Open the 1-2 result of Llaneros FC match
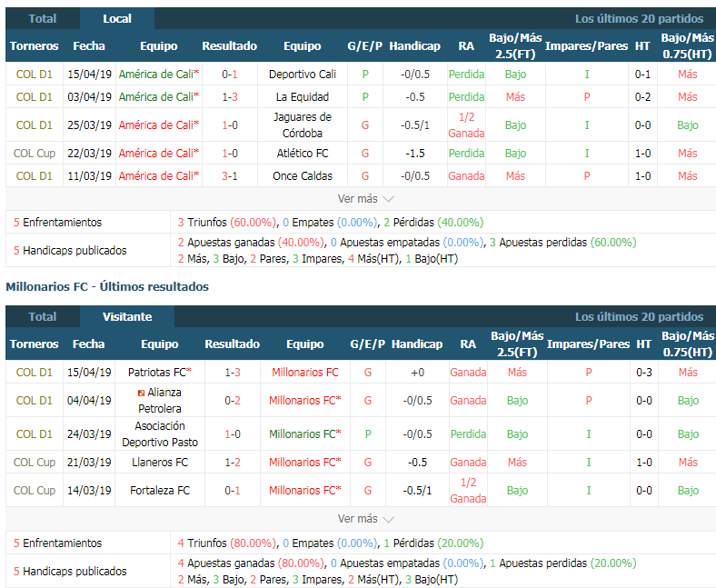The width and height of the screenshot is (716, 588). tap(233, 463)
